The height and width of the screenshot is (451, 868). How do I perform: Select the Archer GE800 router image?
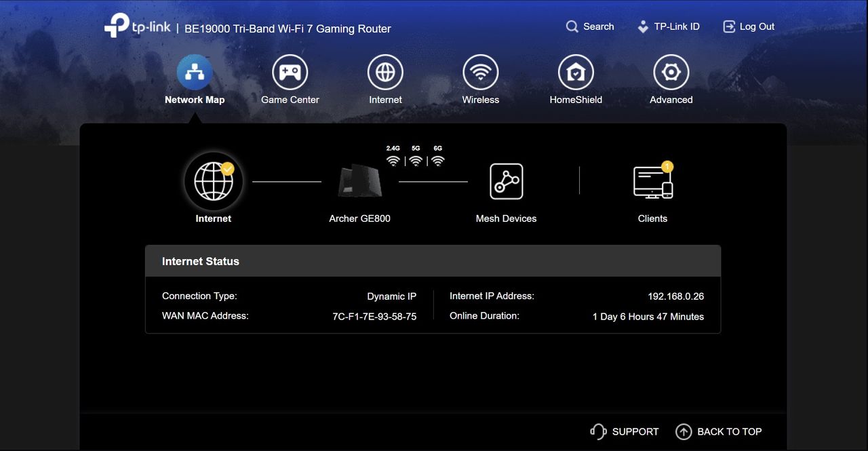pos(360,180)
